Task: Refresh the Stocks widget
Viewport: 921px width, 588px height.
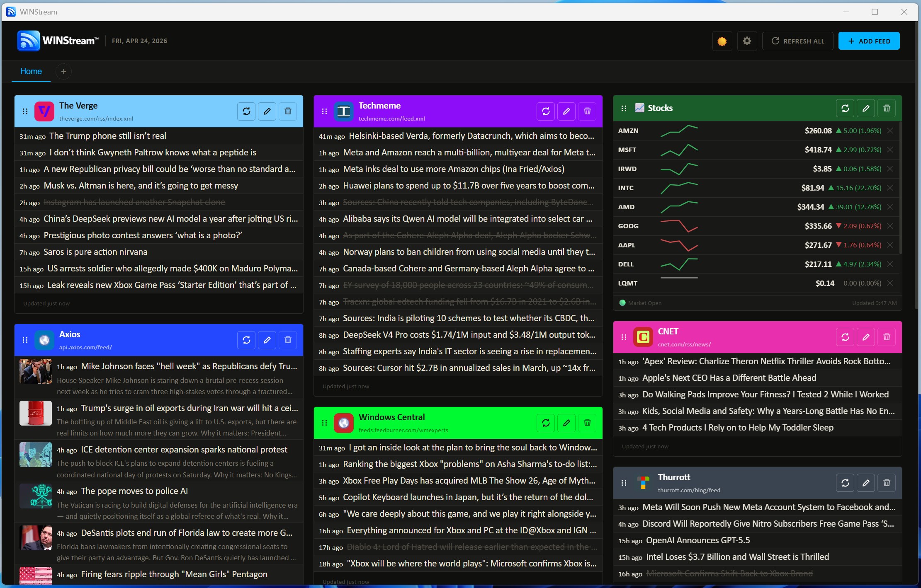Action: tap(845, 108)
